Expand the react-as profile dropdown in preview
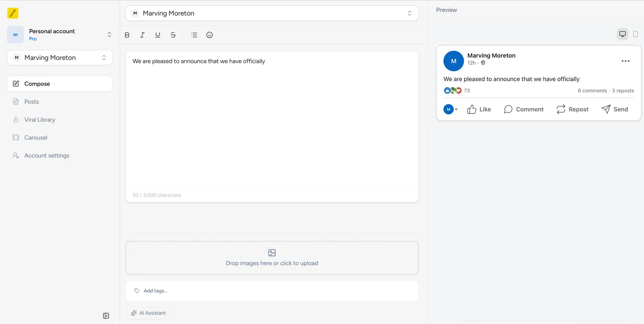Viewport: 644px width, 324px height. [451, 109]
